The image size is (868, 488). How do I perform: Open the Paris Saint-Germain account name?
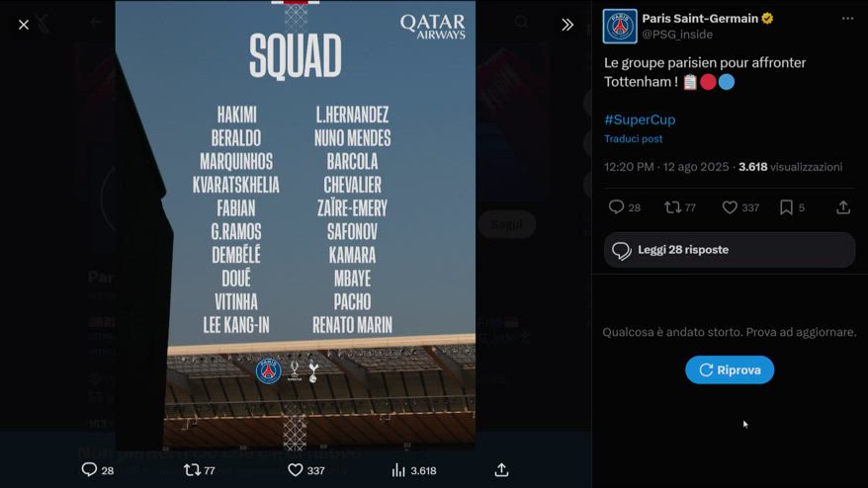point(699,18)
